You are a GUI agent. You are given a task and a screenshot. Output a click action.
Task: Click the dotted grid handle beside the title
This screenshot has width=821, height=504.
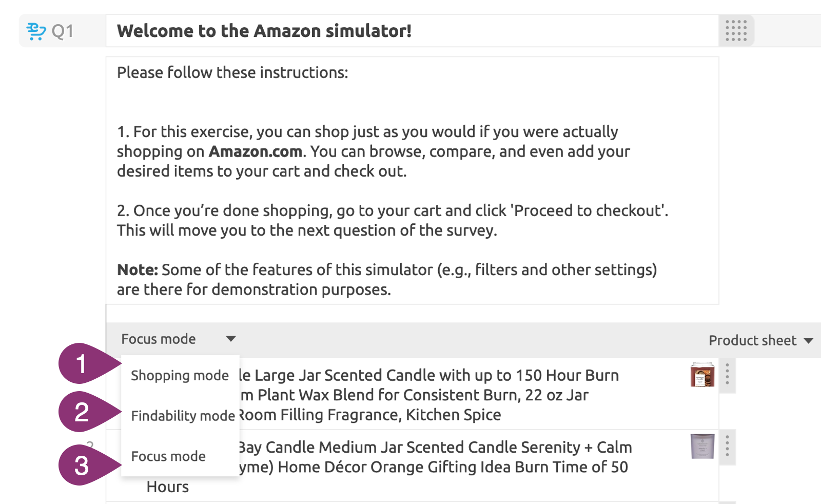coord(736,31)
